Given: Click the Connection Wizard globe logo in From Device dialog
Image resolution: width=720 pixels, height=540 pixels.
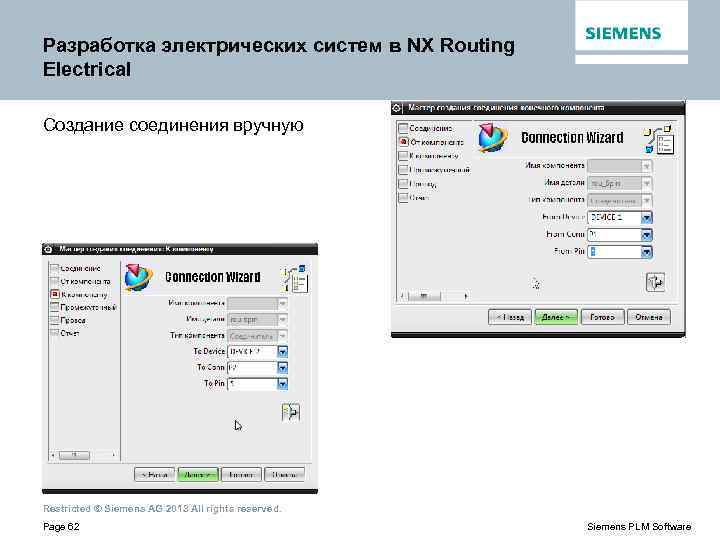Looking at the screenshot, I should pos(492,138).
